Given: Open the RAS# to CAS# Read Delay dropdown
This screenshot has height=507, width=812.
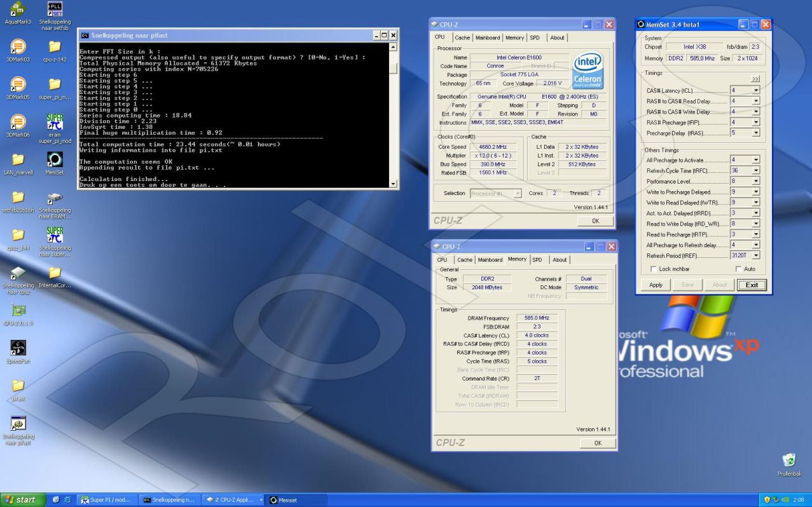Looking at the screenshot, I should click(x=755, y=102).
